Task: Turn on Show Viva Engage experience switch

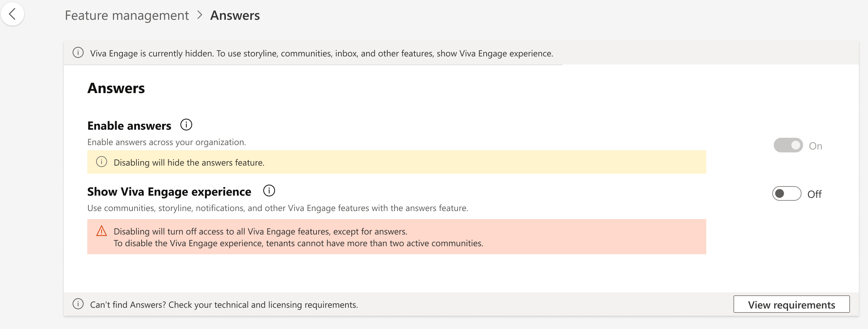Action: coord(787,193)
